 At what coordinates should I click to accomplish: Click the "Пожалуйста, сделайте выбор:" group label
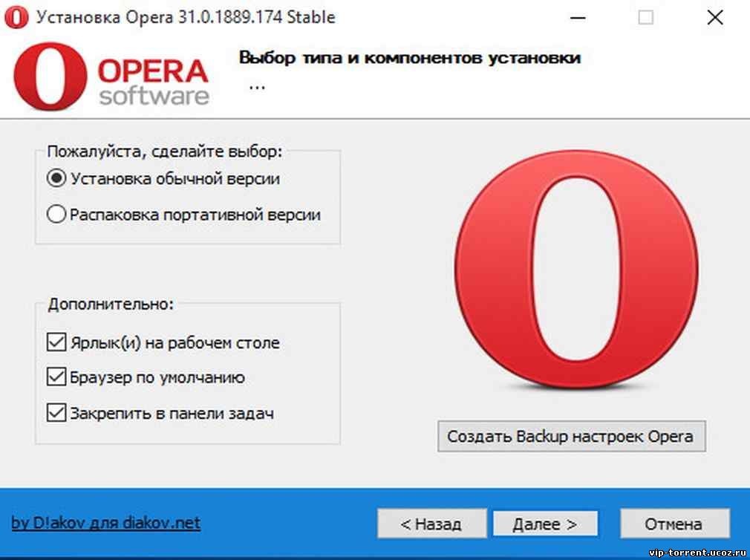165,152
